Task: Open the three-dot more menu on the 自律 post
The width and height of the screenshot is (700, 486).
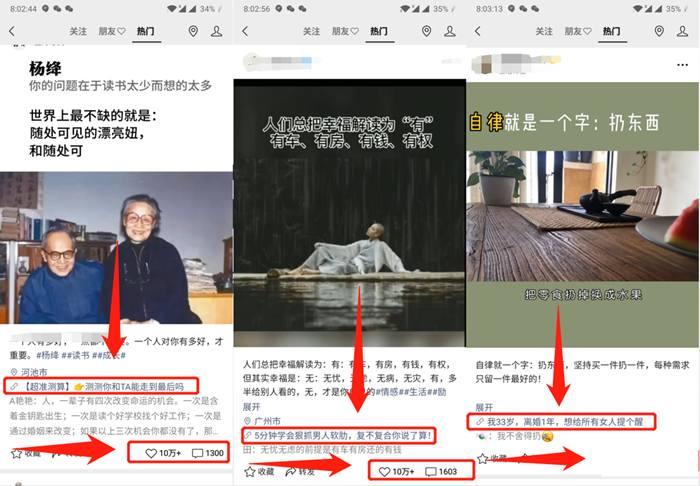Action: click(682, 65)
